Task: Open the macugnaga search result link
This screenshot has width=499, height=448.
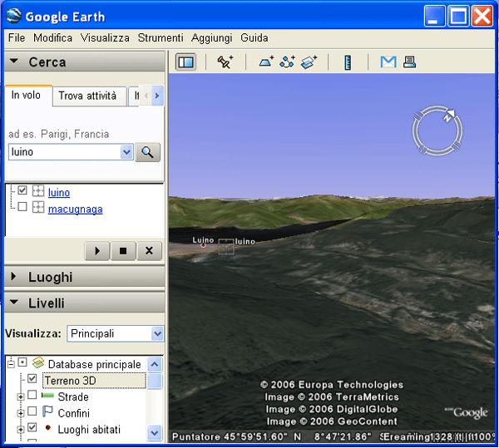Action: pos(76,209)
